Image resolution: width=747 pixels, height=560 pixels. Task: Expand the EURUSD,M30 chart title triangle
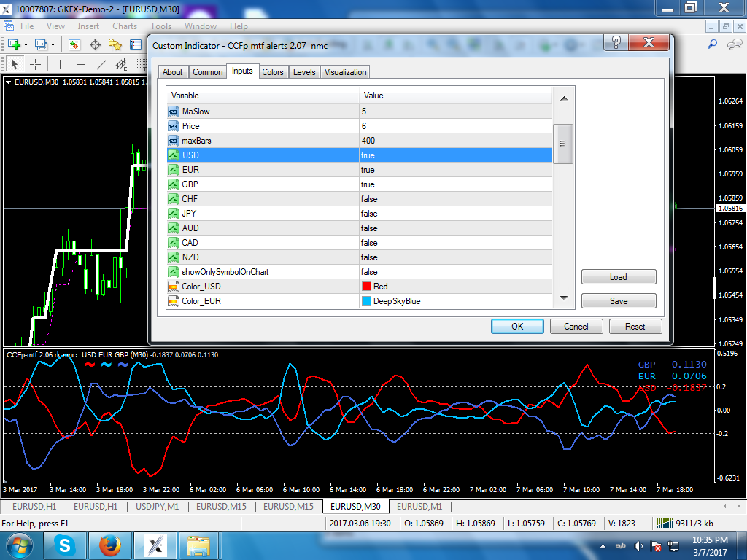point(9,82)
